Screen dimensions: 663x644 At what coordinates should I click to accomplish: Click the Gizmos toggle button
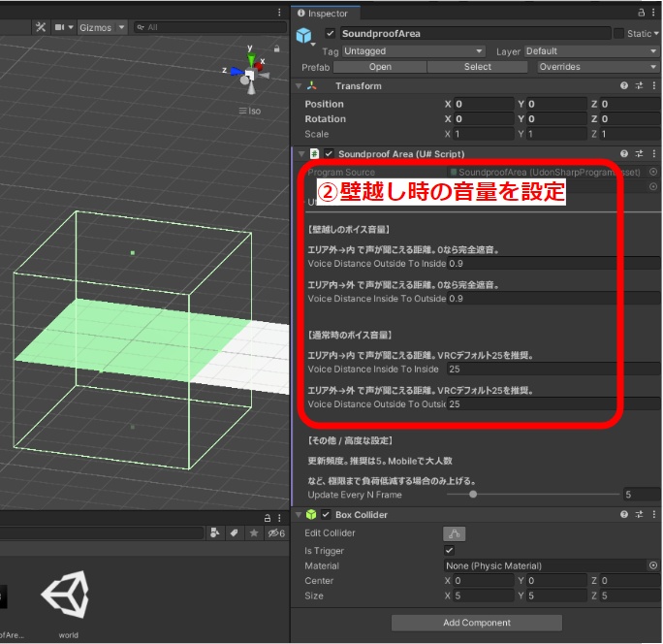[96, 27]
